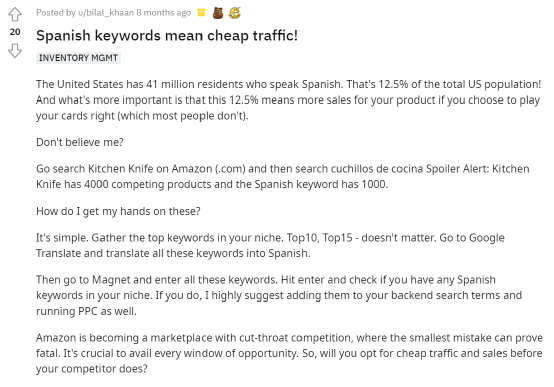Click the Posted by label text
Viewport: 554px width, 387px height.
[56, 13]
